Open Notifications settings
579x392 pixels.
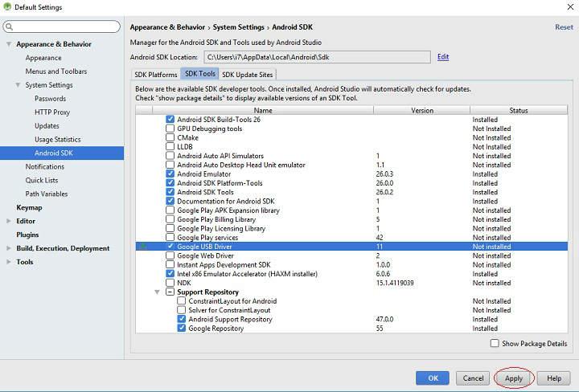pos(45,167)
